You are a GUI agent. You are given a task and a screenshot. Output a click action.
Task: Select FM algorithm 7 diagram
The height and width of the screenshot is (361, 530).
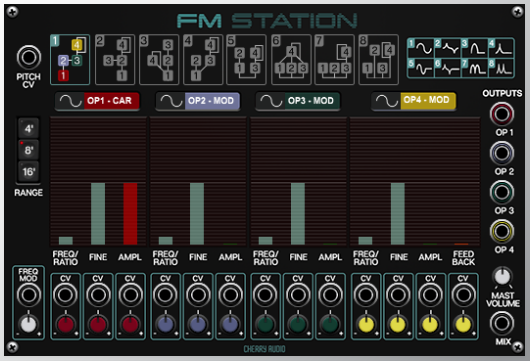pyautogui.click(x=334, y=59)
